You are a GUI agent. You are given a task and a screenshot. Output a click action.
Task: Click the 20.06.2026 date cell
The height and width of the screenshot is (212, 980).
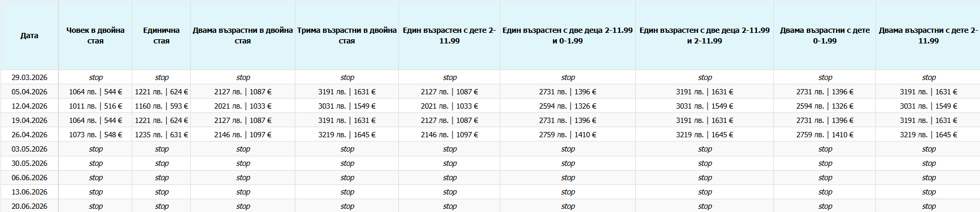(29, 206)
